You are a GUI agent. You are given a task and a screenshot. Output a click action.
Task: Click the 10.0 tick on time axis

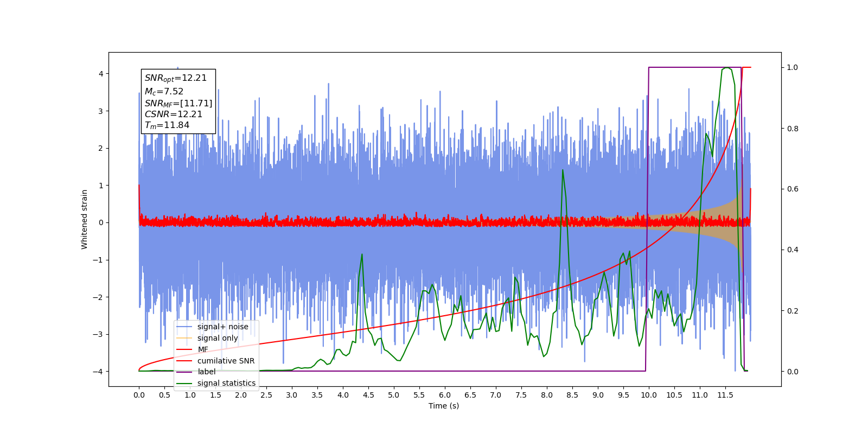(649, 395)
